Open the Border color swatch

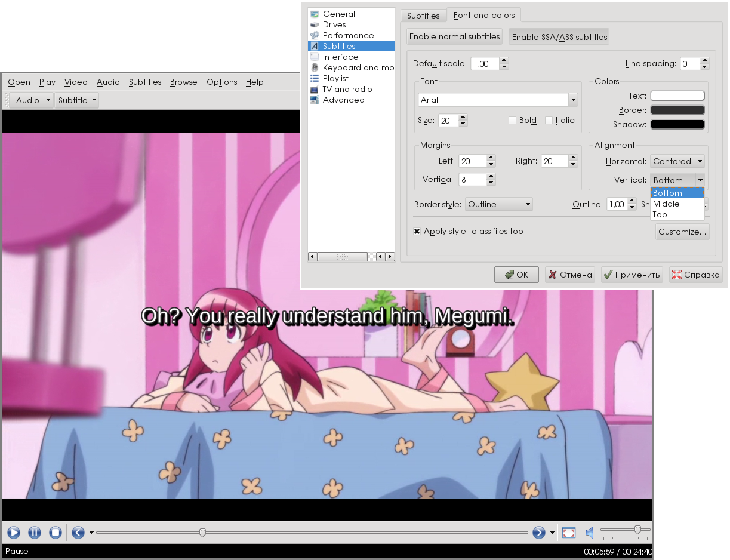677,110
